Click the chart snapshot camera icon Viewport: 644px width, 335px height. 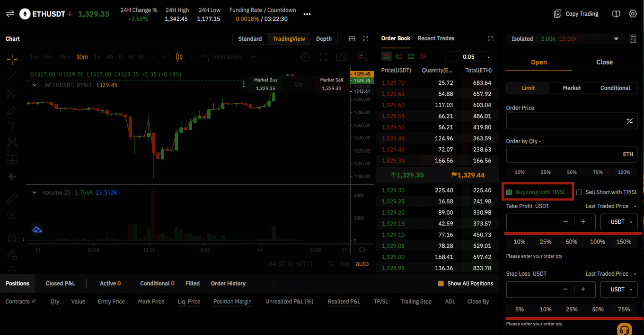click(341, 57)
